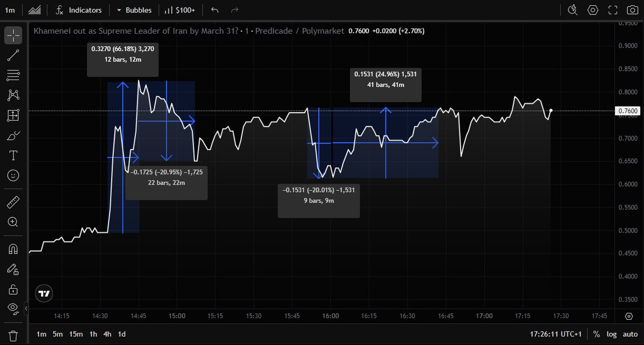Image resolution: width=644 pixels, height=345 pixels.
Task: Collapse the drawing toolbar with side arrow
Action: click(x=26, y=309)
